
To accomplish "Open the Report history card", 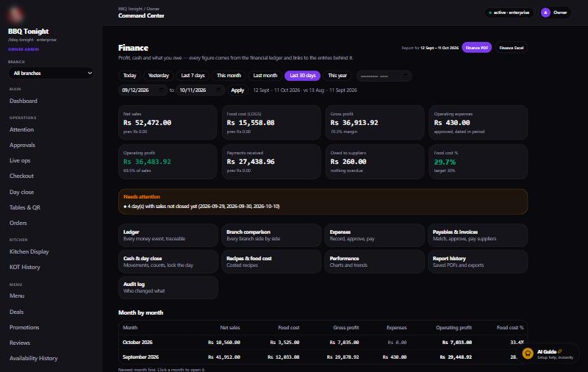I will pos(478,262).
